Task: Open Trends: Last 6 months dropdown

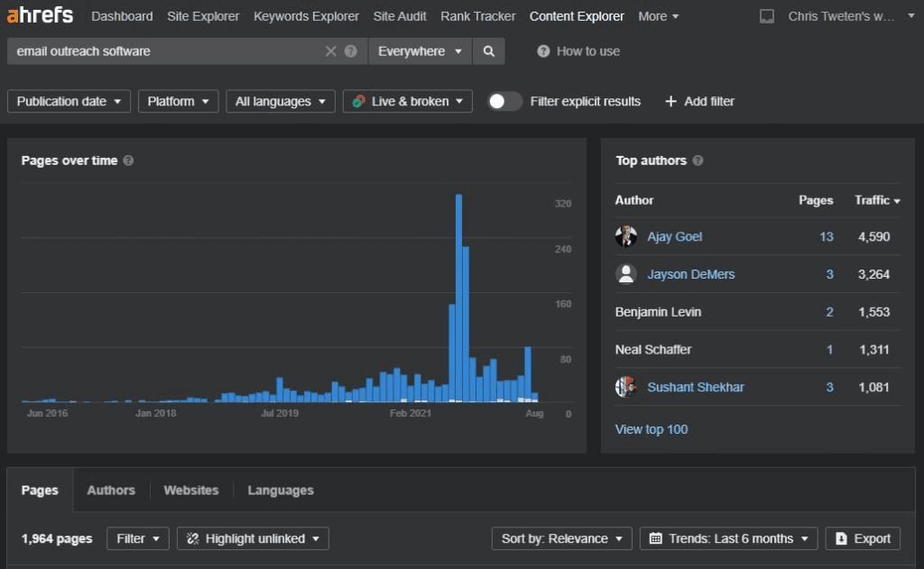Action: pos(729,538)
